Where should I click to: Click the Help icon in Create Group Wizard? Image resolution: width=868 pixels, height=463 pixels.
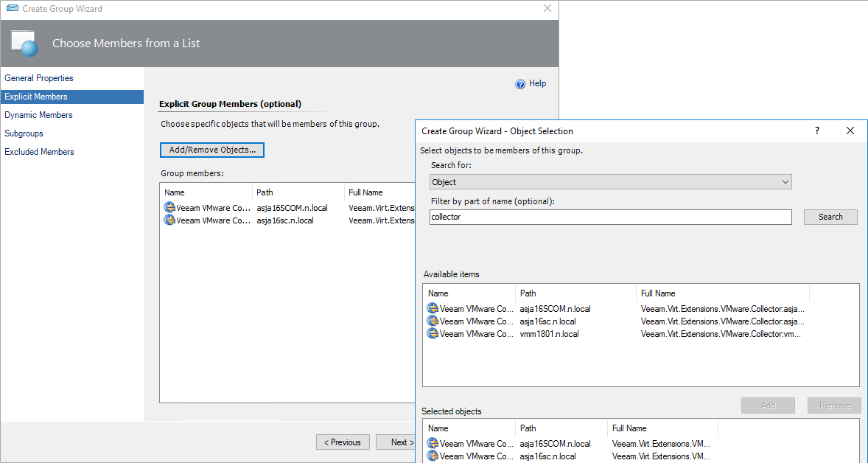coord(519,84)
